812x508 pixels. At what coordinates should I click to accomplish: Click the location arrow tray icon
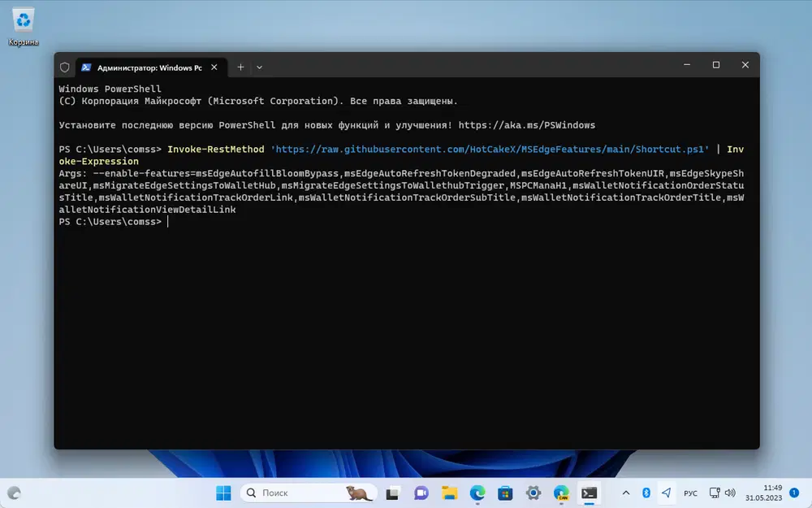coord(666,493)
